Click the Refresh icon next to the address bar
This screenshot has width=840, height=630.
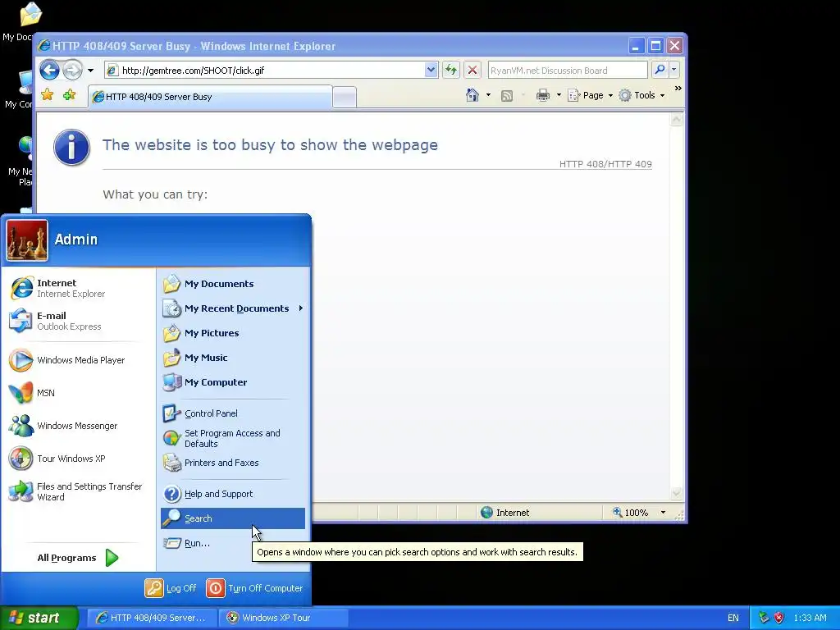coord(451,70)
